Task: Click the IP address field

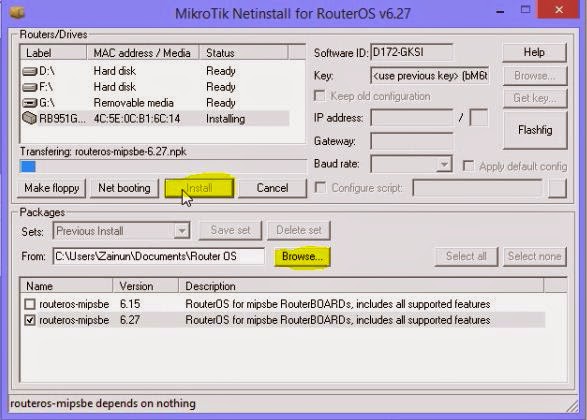Action: coord(411,118)
